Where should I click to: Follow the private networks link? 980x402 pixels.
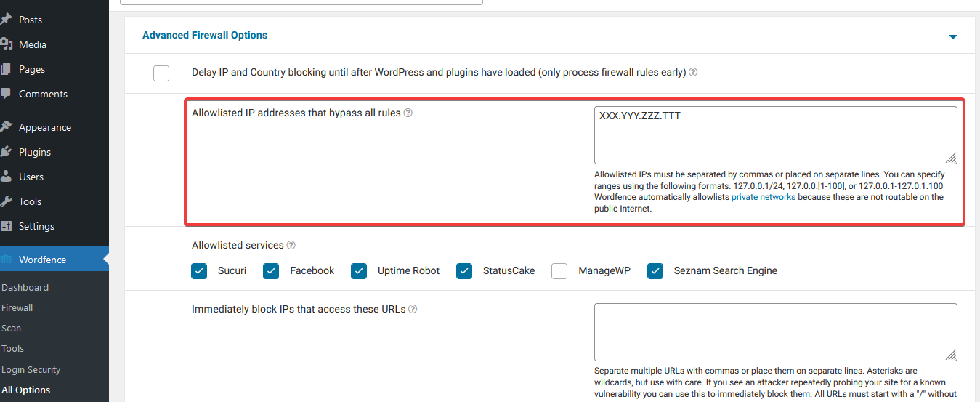(763, 197)
